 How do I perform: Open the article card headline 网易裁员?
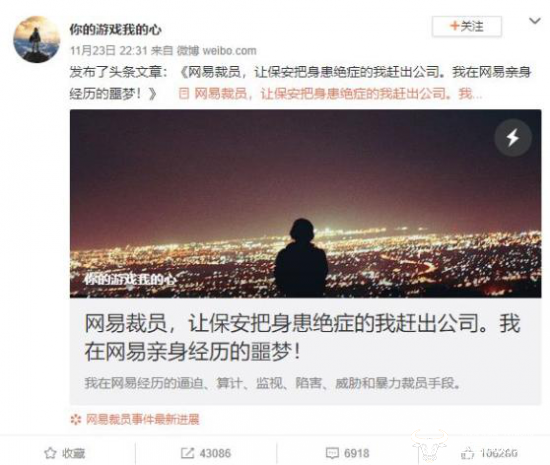tap(302, 337)
